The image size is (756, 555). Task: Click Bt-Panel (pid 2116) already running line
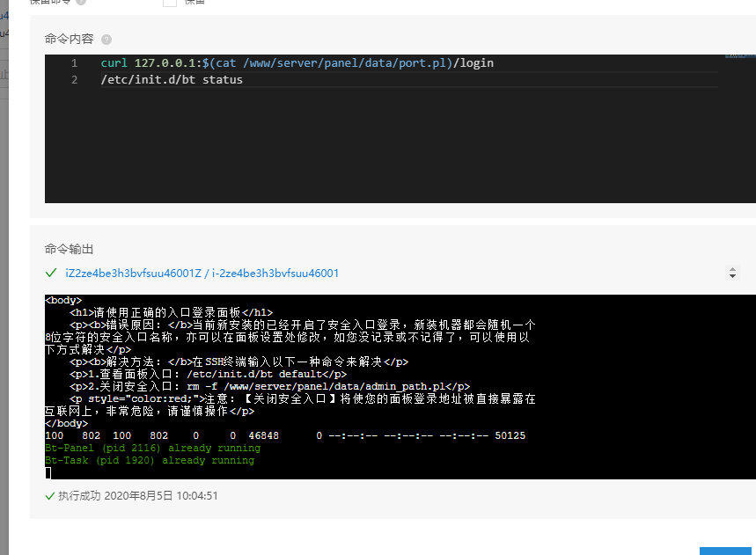tap(153, 448)
